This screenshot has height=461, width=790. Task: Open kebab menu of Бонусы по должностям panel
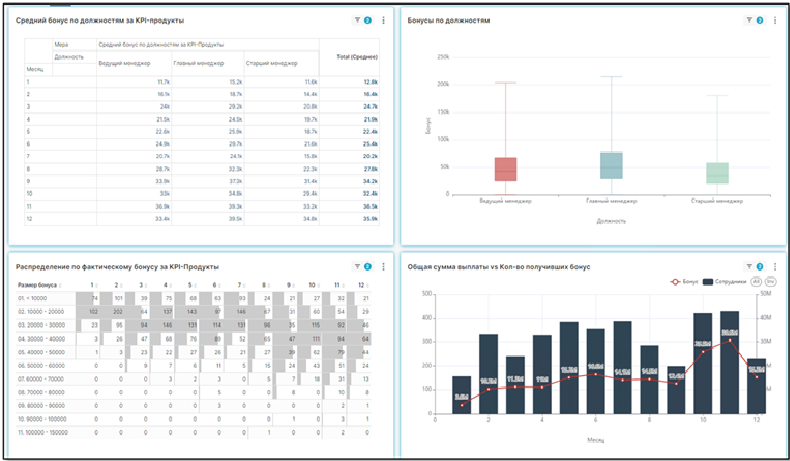point(775,20)
